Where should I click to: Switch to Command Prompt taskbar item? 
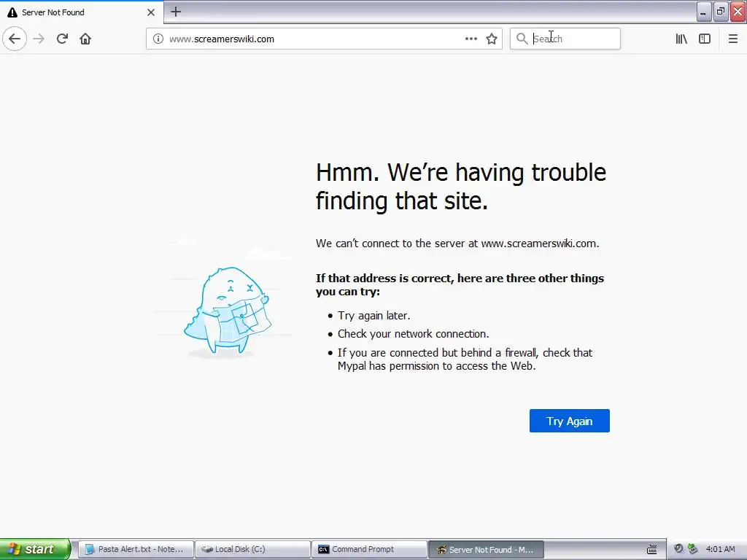(x=370, y=549)
